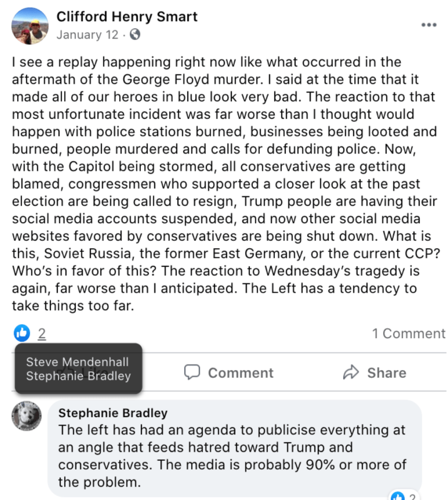The height and width of the screenshot is (500, 448).
Task: Click the Share arrow icon
Action: click(351, 373)
